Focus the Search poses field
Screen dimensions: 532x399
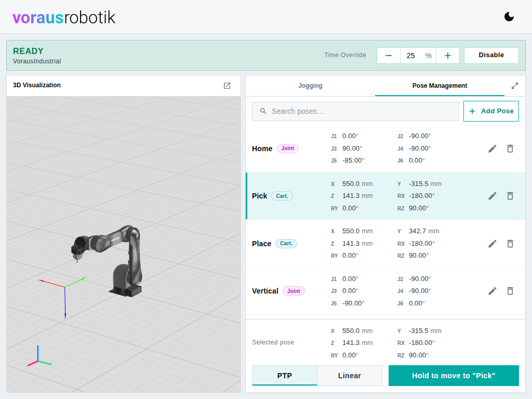coord(355,111)
